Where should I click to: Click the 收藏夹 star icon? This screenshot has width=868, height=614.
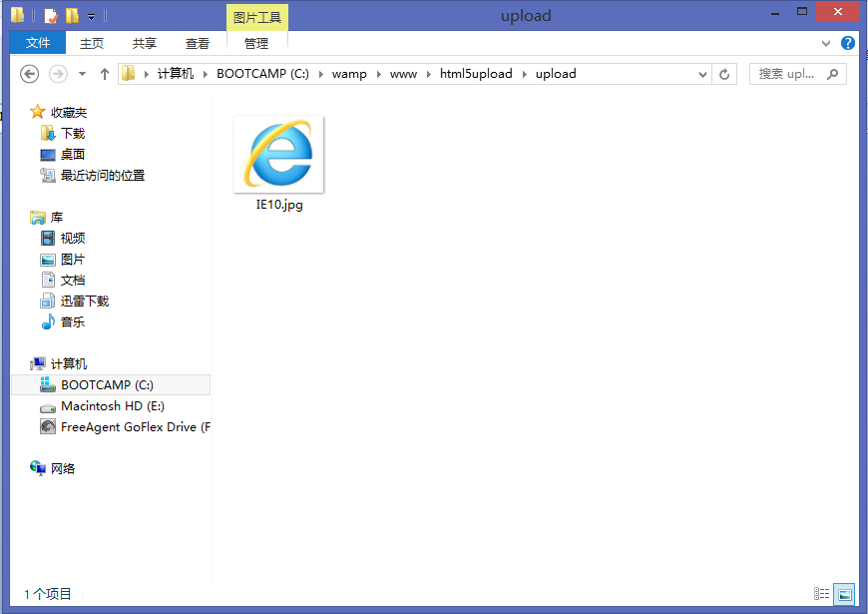(x=37, y=112)
